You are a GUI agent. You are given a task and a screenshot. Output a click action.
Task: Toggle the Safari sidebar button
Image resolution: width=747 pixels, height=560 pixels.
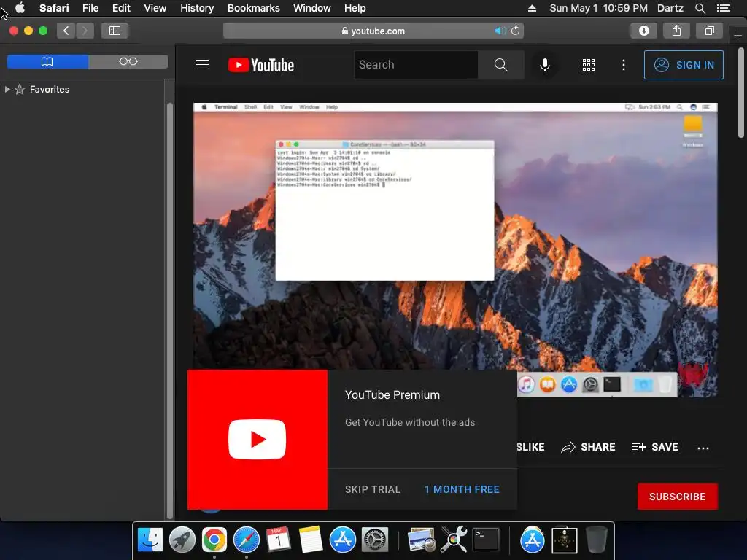coord(115,31)
